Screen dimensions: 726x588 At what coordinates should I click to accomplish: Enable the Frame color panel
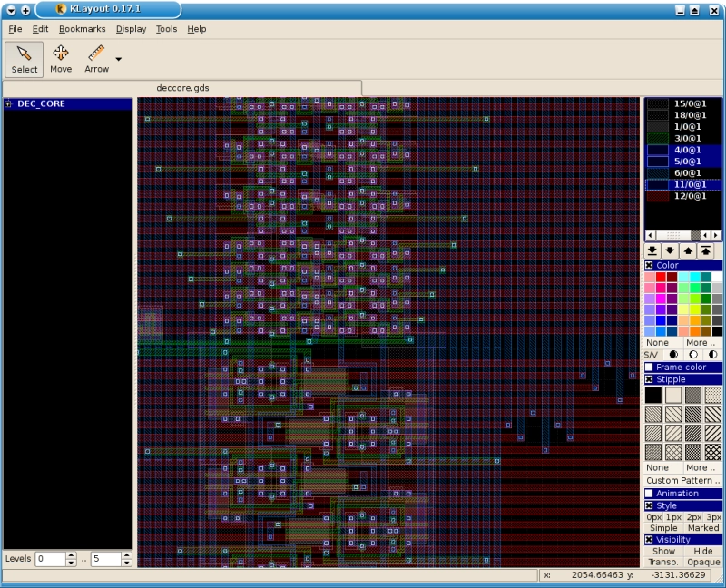(x=649, y=367)
